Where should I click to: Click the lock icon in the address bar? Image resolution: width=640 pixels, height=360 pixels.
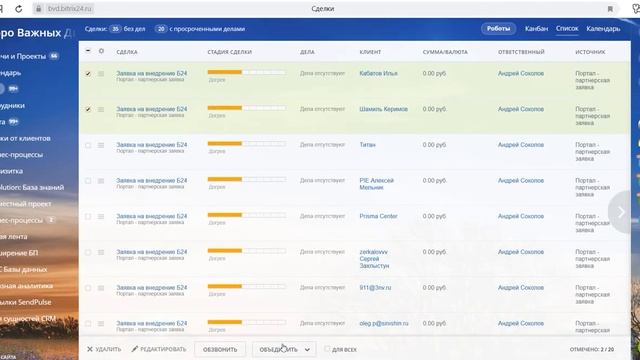click(38, 9)
